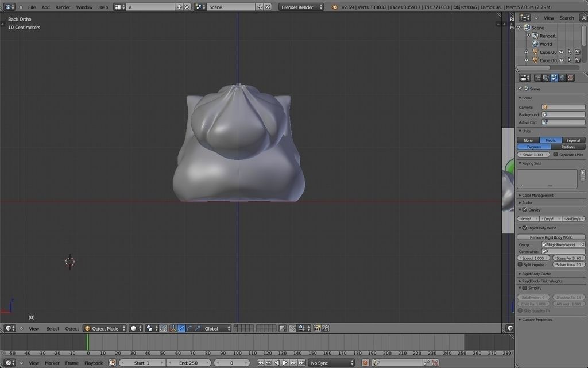Open the 3D View editor type selector

(10, 328)
